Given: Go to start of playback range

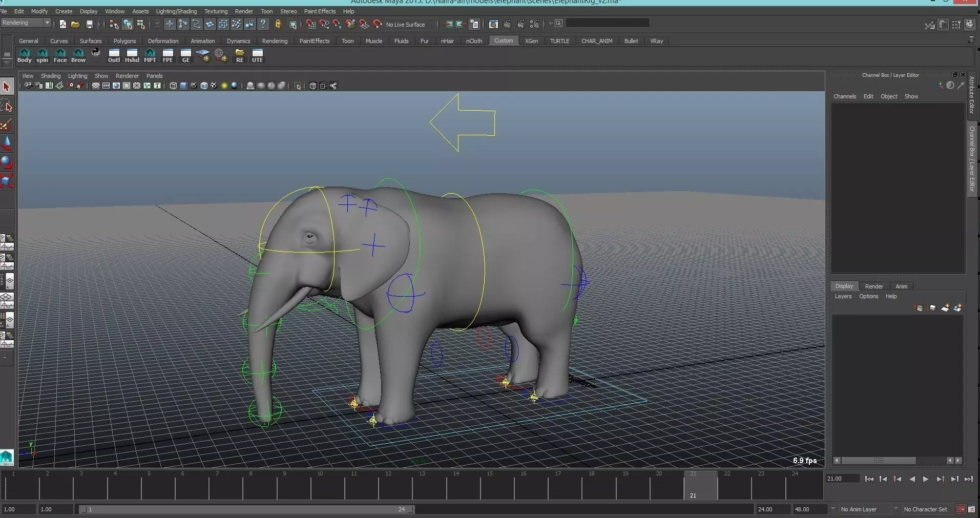Looking at the screenshot, I should click(869, 479).
